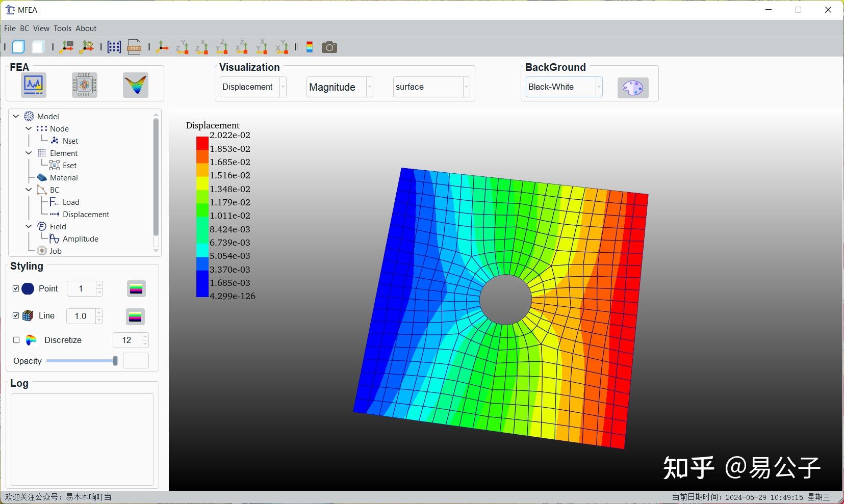Open the File menu

pyautogui.click(x=10, y=29)
